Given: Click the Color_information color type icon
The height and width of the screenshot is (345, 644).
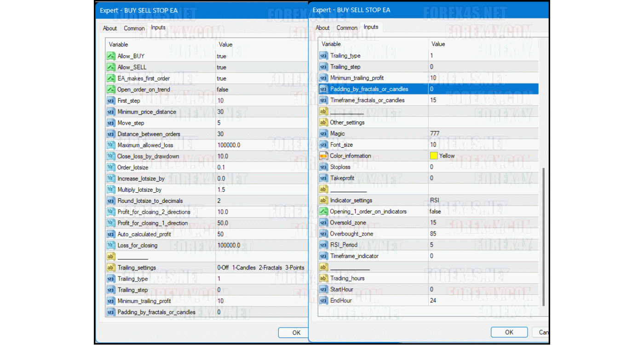Looking at the screenshot, I should [x=323, y=156].
